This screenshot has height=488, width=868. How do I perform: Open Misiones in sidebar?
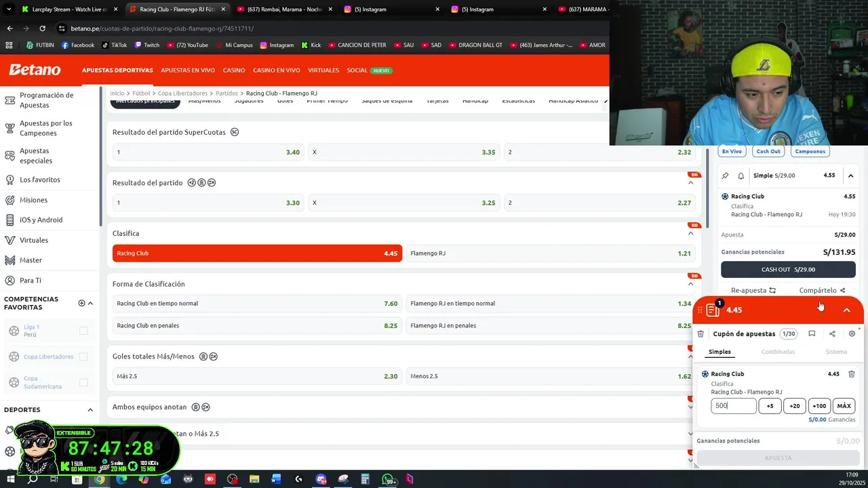[x=33, y=200]
